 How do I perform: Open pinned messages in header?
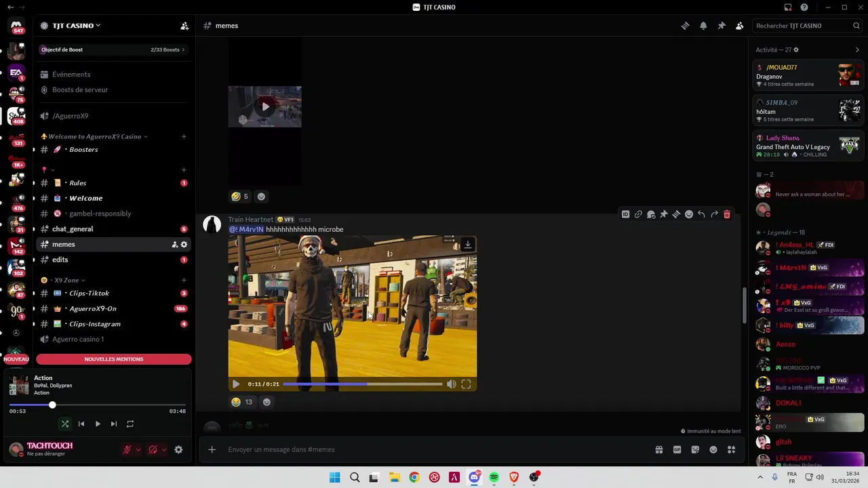[722, 26]
